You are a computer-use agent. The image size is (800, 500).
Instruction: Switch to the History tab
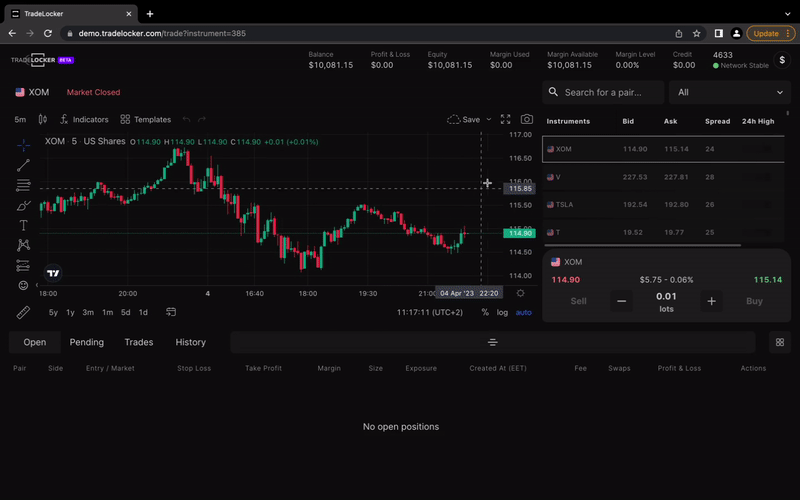[x=191, y=342]
